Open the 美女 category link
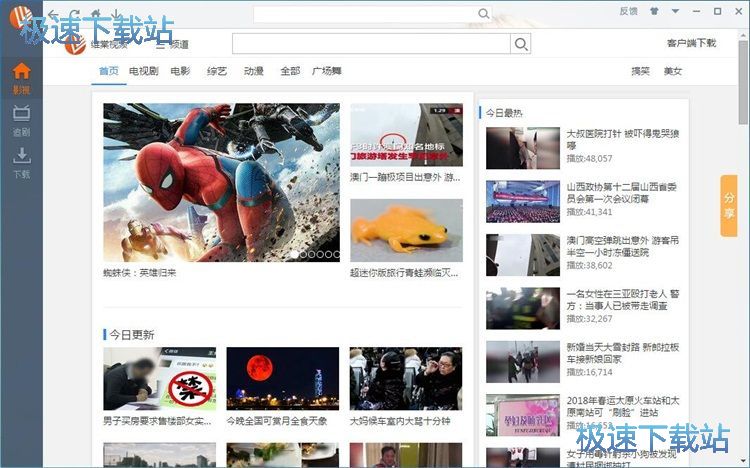Viewport: 750px width, 468px height. coord(673,71)
